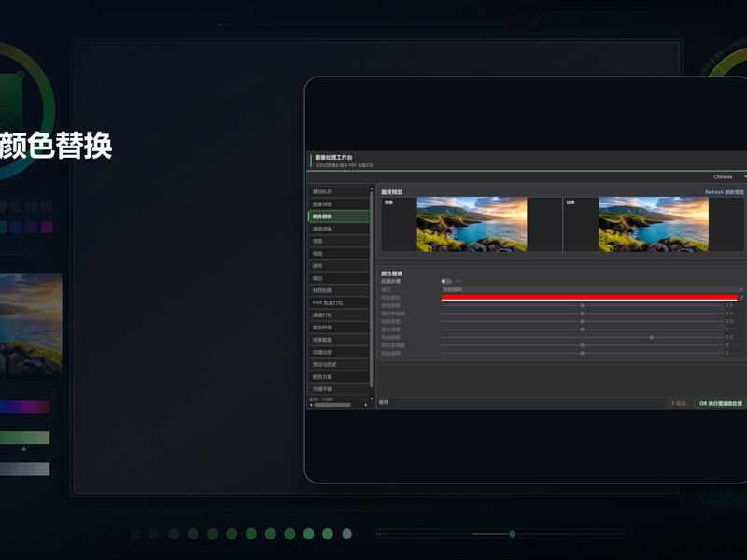747x560 pixels.
Task: Click the red 匹配颜色 color swatch
Action: pyautogui.click(x=589, y=298)
